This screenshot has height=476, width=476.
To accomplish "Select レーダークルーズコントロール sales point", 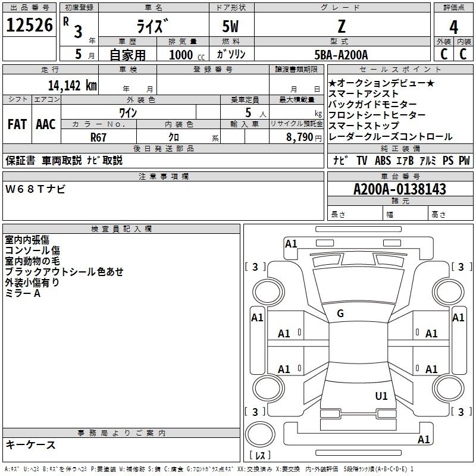I will [390, 137].
